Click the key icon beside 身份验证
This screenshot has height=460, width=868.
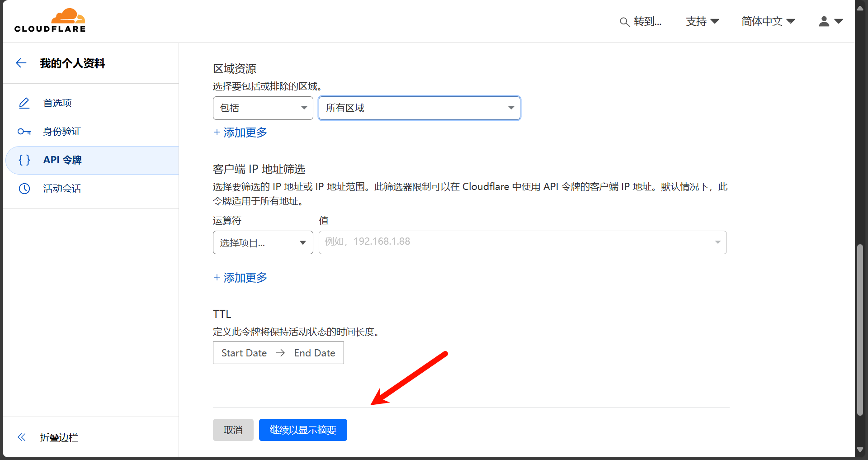click(x=24, y=132)
